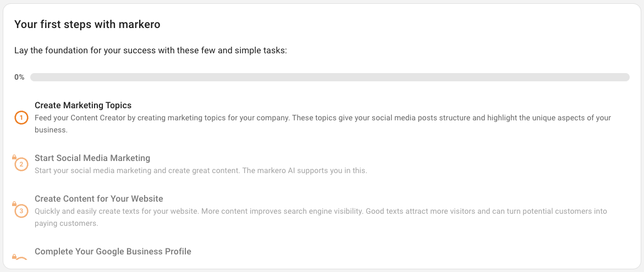Click the step 3 numbered circle icon
This screenshot has height=272, width=644.
click(x=21, y=212)
